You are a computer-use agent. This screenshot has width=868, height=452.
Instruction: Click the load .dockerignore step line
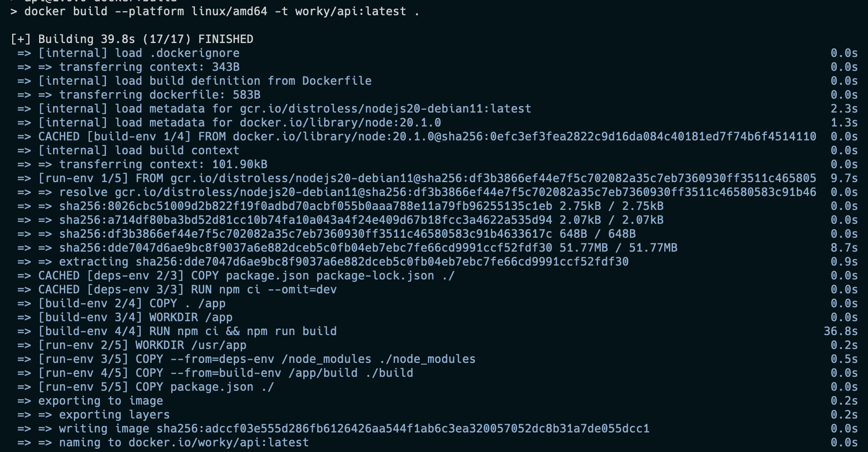coord(139,53)
